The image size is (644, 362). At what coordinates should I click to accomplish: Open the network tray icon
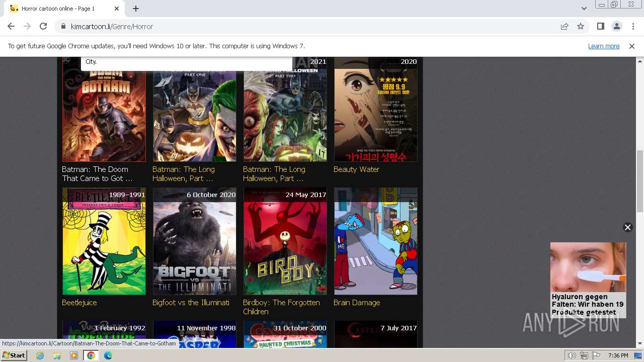click(x=584, y=355)
